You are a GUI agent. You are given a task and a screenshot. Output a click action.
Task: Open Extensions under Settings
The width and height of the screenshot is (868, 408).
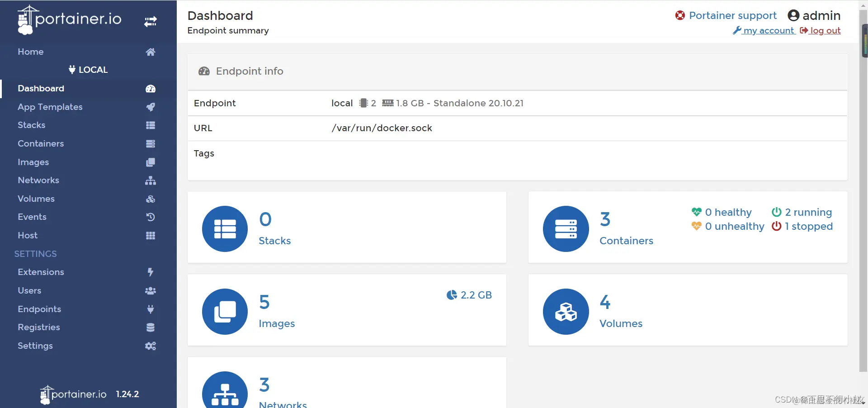pos(41,272)
